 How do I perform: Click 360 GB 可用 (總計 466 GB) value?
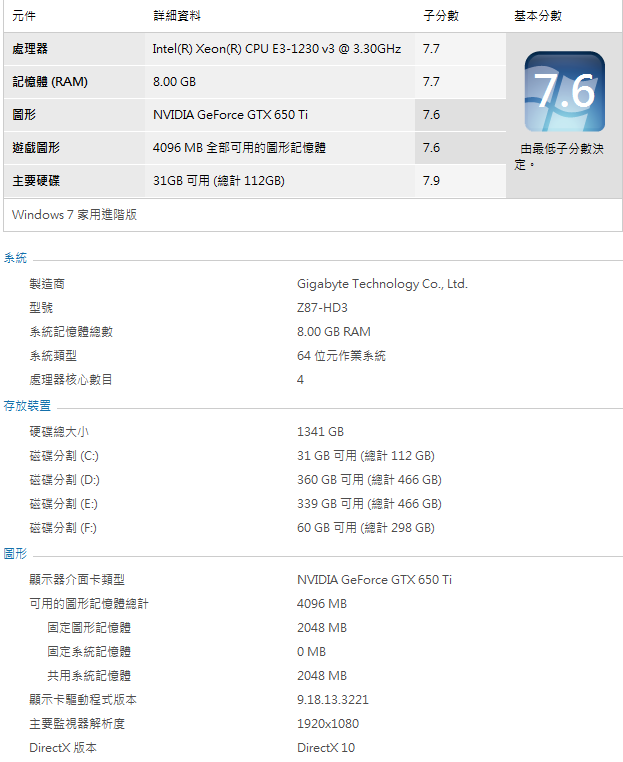(369, 480)
